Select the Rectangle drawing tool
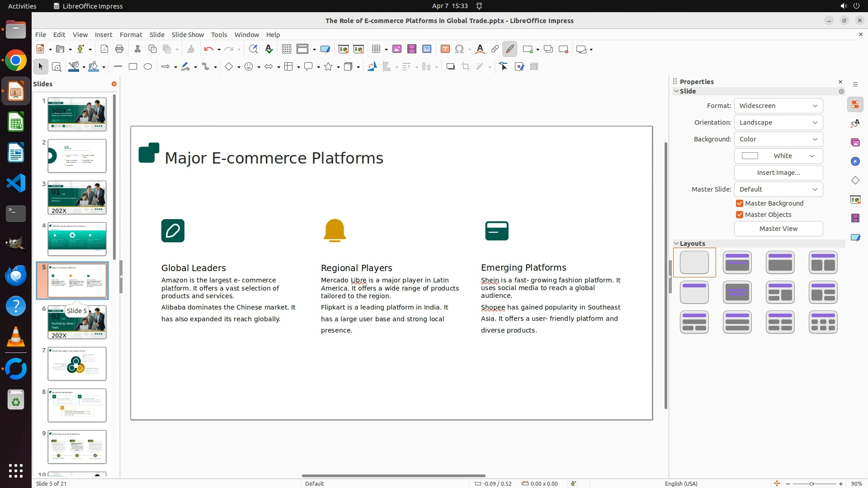Image resolution: width=868 pixels, height=488 pixels. [133, 67]
